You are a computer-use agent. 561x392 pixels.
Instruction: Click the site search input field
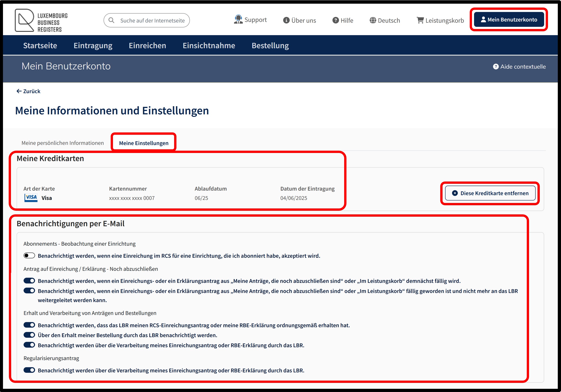[147, 20]
